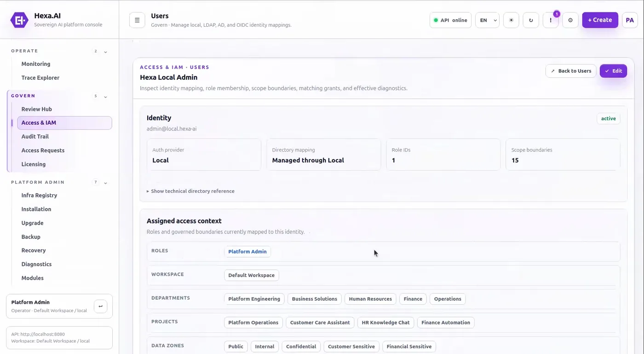Collapse the Govern section chevron
This screenshot has width=644, height=354.
pyautogui.click(x=105, y=97)
